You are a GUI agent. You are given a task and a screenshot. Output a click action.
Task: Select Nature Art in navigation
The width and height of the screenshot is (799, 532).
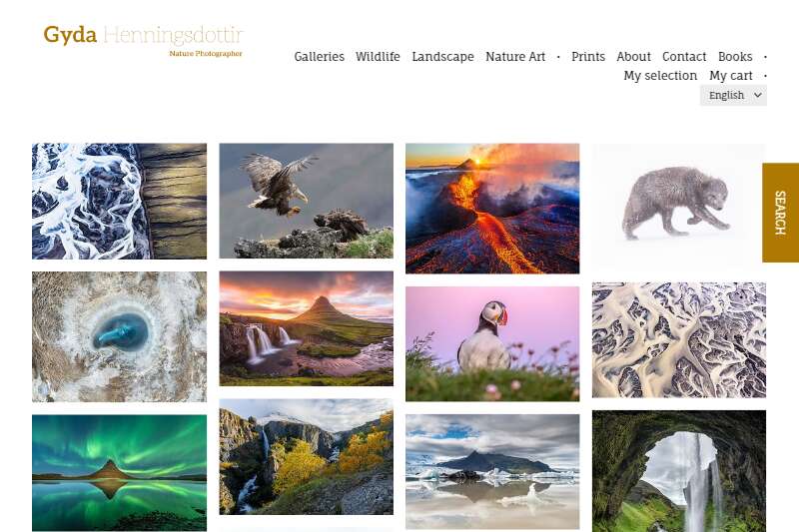(x=515, y=57)
